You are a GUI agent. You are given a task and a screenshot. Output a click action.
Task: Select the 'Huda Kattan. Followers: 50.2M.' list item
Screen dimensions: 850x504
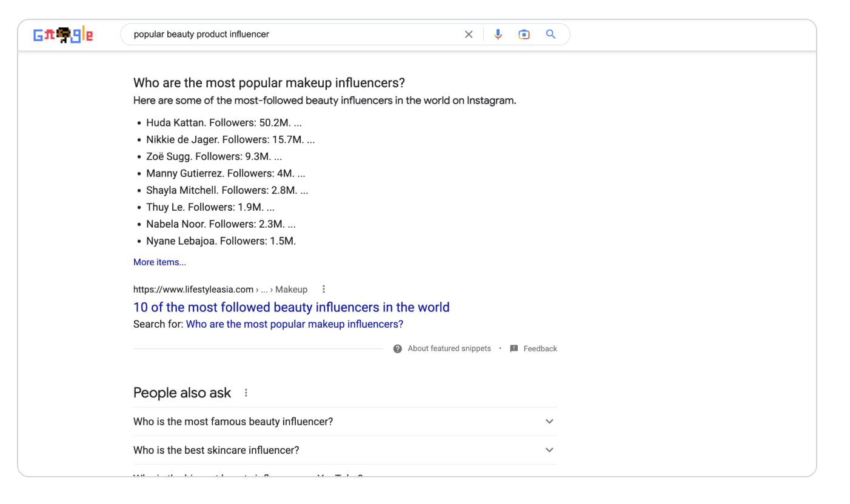point(224,122)
